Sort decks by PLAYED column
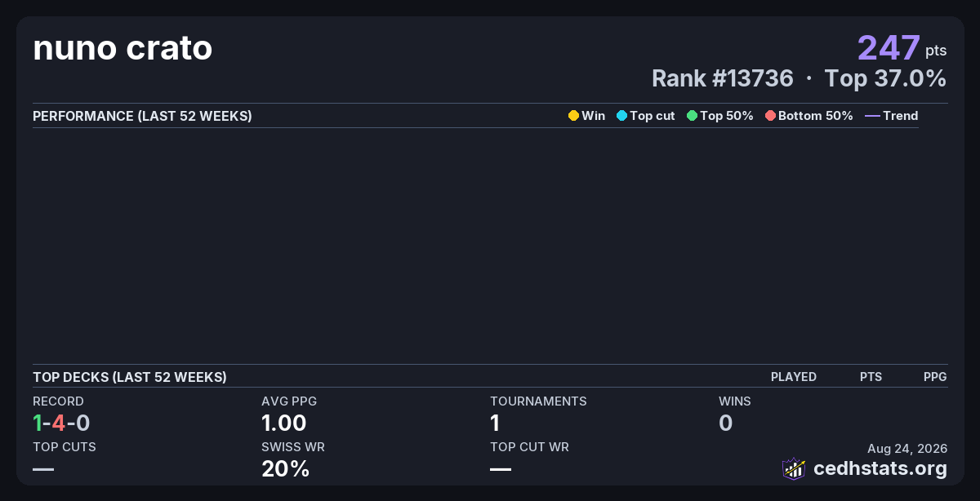 (794, 377)
